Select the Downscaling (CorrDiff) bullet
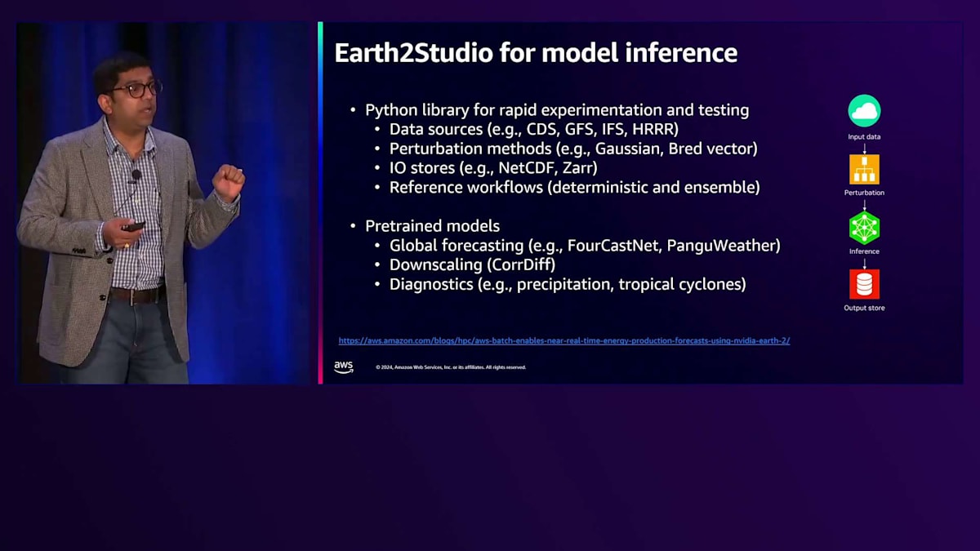This screenshot has width=980, height=551. tap(472, 264)
